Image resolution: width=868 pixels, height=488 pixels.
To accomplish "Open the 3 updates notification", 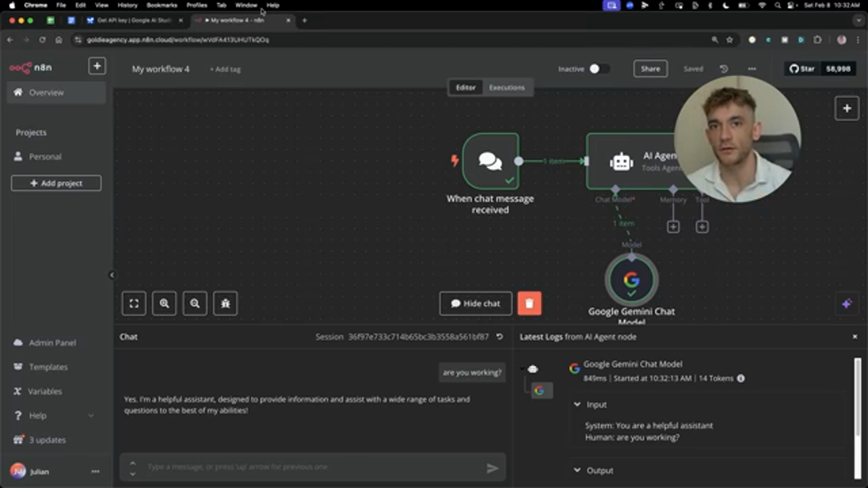I will pyautogui.click(x=47, y=440).
